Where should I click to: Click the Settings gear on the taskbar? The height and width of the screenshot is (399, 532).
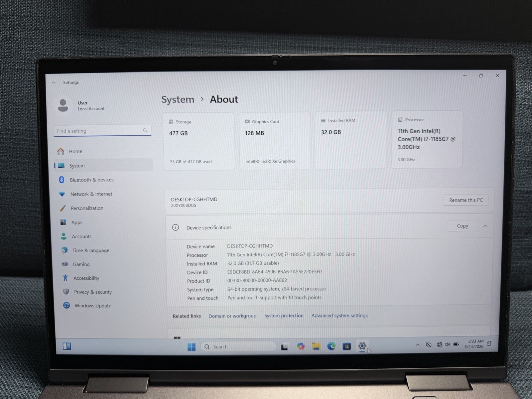pyautogui.click(x=362, y=346)
